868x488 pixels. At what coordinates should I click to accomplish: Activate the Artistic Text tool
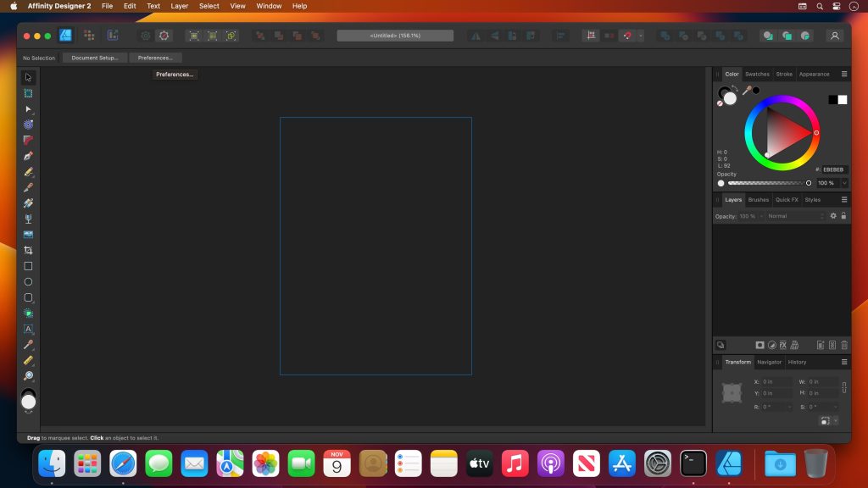(x=28, y=329)
